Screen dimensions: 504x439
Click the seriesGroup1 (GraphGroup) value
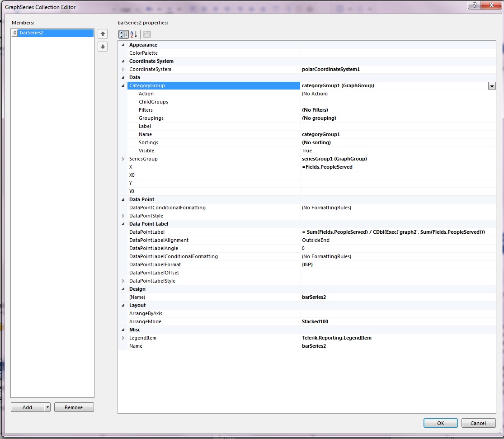coord(334,159)
